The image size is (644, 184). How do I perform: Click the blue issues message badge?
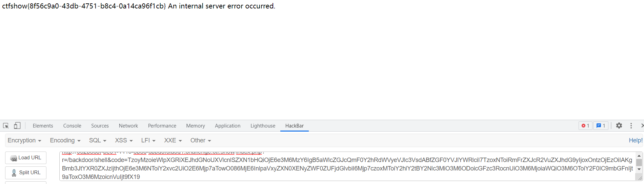point(601,125)
